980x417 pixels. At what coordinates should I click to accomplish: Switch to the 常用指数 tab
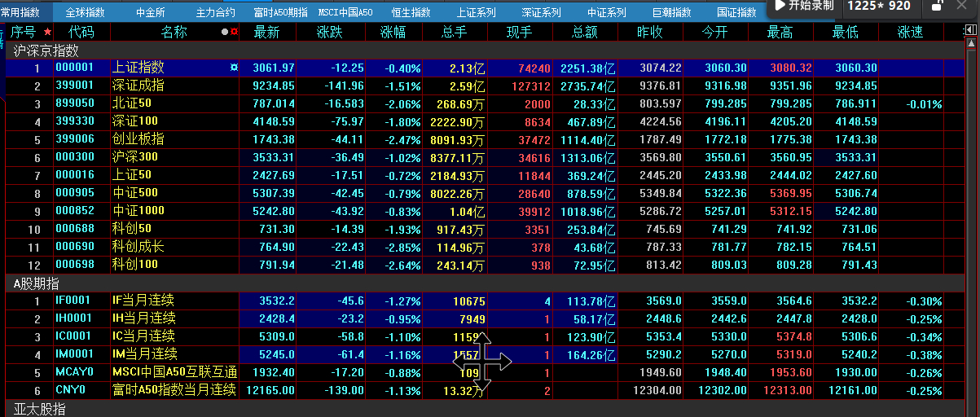[x=20, y=12]
